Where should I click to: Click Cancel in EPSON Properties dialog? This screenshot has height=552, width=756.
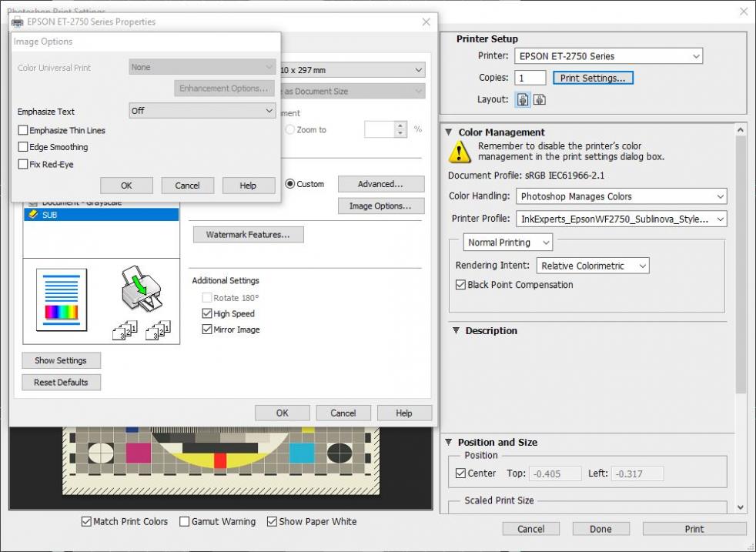coord(343,413)
